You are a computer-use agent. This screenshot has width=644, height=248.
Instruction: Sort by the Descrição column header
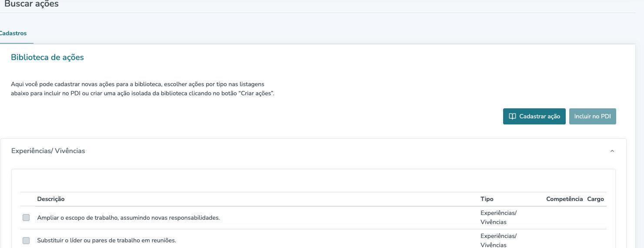coord(51,199)
